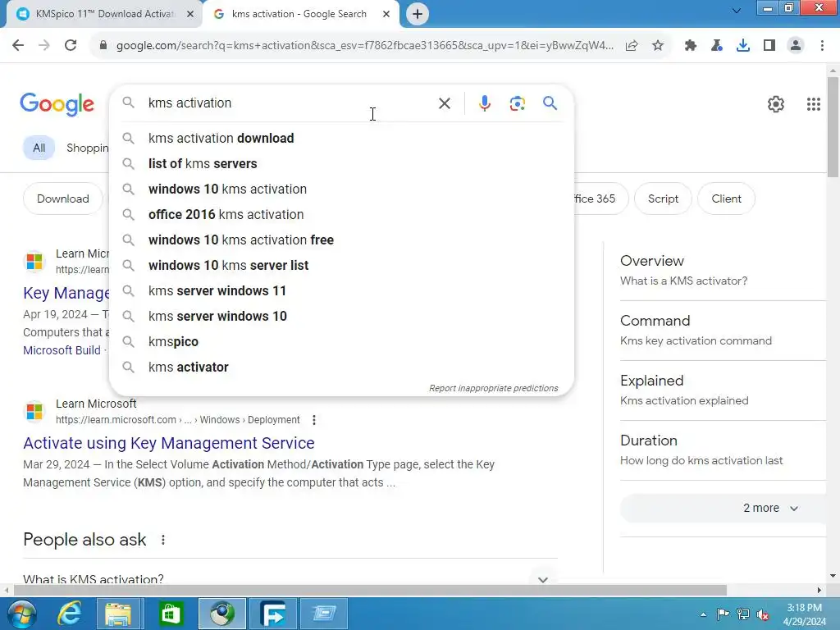Choose suggestion windows 10 kms activation free
The height and width of the screenshot is (630, 840).
point(341,240)
